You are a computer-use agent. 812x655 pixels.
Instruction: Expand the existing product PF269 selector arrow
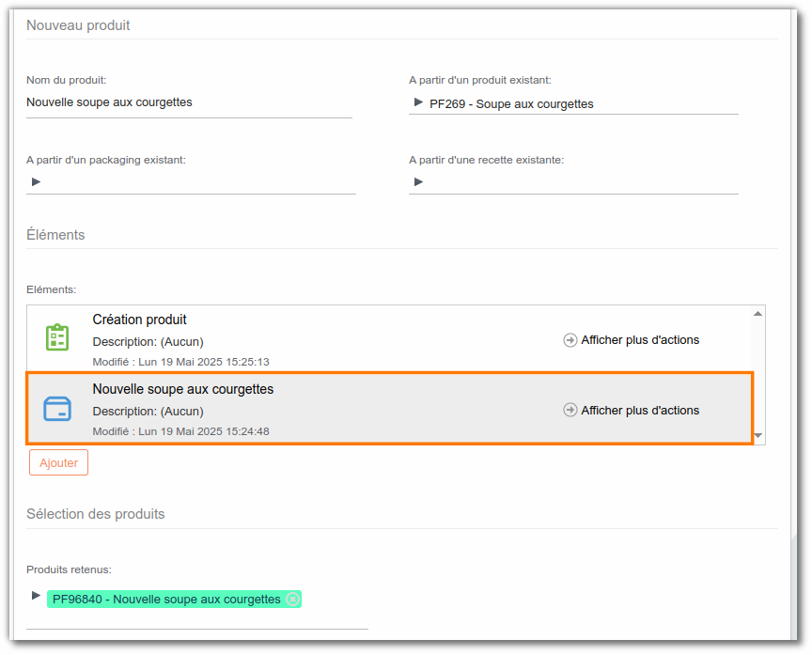tap(418, 102)
